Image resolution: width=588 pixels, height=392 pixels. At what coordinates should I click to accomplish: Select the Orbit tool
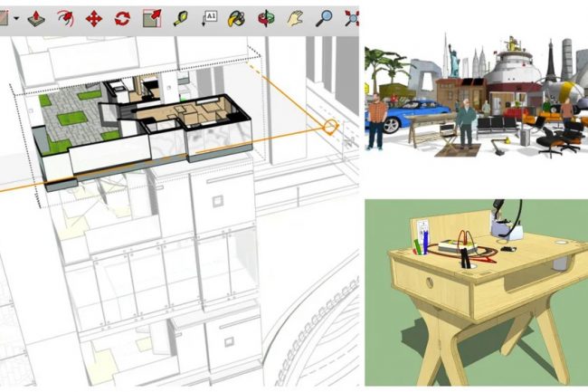[265, 17]
